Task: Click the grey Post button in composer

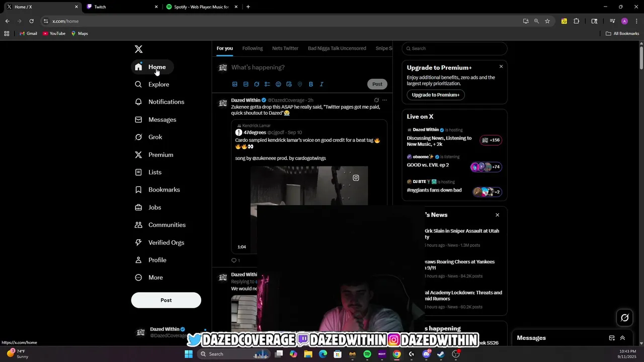Action: pos(377,84)
